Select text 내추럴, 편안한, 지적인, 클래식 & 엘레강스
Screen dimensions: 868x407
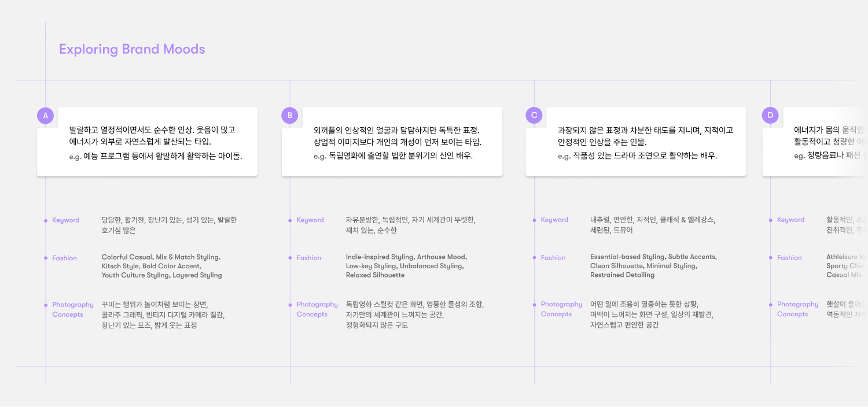653,220
